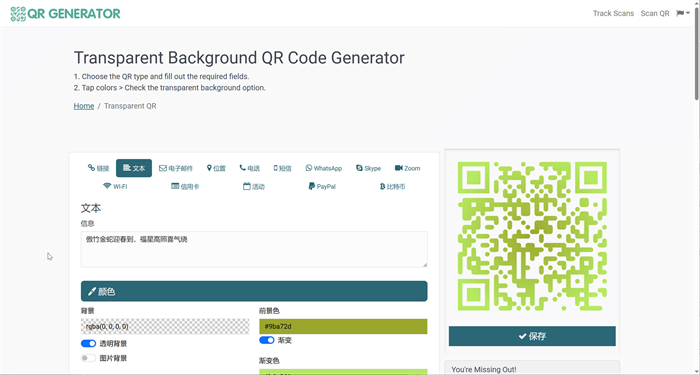Open the 活动 event tab

click(254, 186)
